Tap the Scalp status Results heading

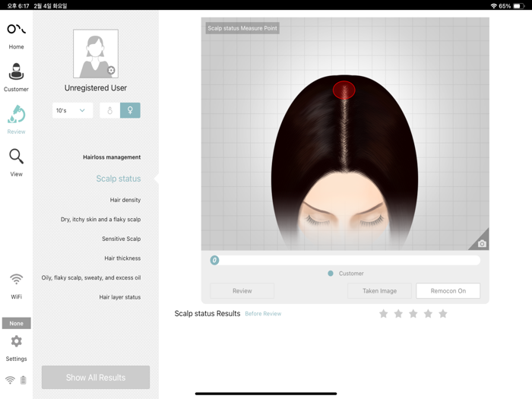207,313
